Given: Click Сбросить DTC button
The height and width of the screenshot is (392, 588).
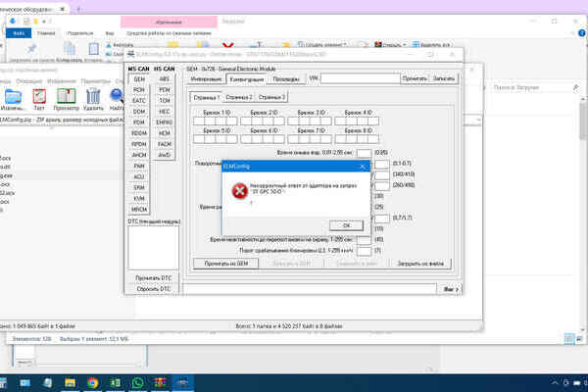Looking at the screenshot, I should [154, 289].
